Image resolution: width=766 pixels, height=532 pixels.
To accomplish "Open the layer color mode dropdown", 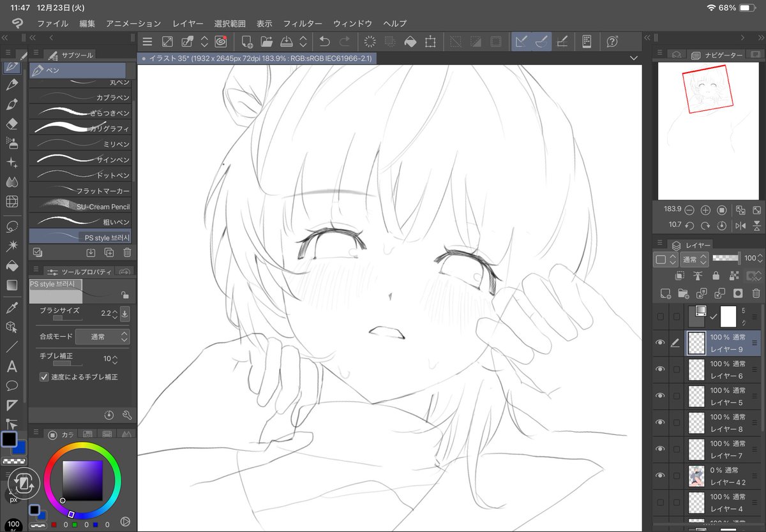I will tap(666, 260).
